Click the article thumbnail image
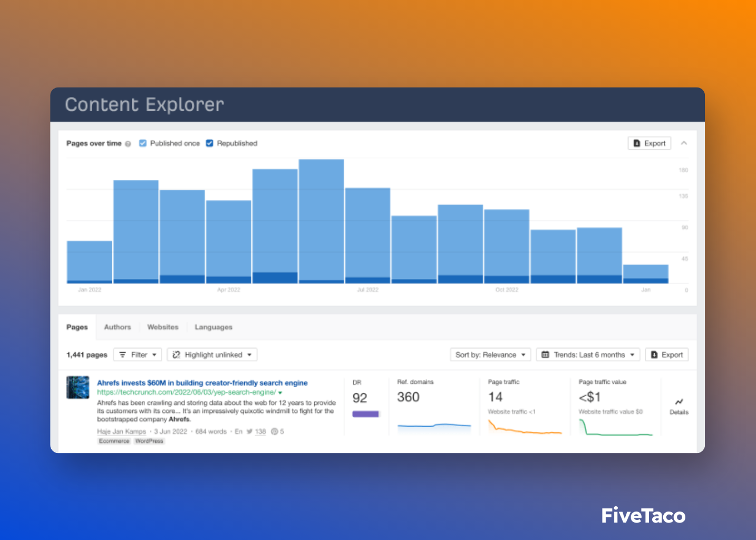 [x=77, y=387]
